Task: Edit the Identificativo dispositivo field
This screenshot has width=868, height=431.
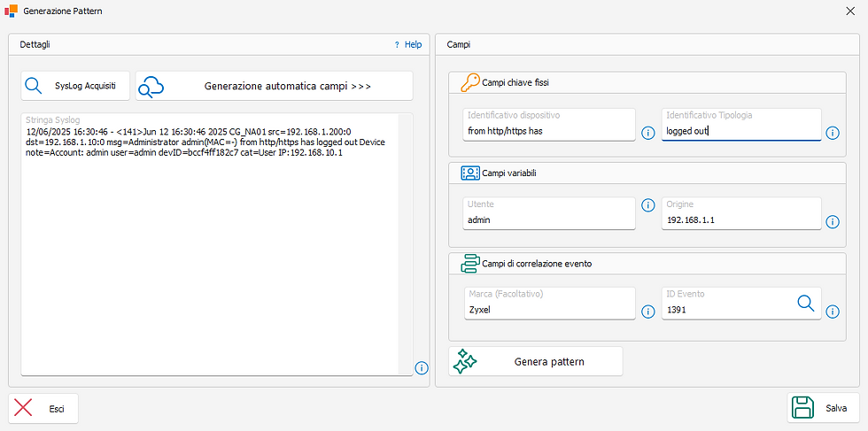Action: pyautogui.click(x=549, y=125)
